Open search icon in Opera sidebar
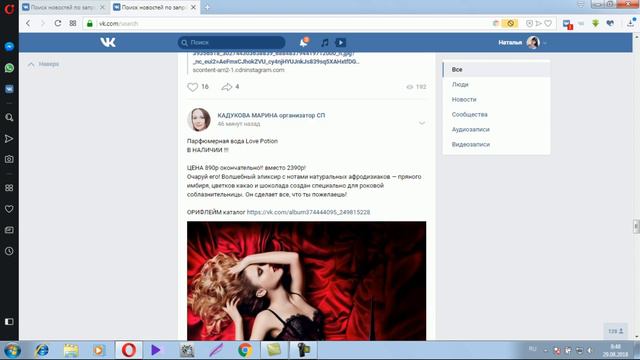The image size is (640, 360). [9, 118]
